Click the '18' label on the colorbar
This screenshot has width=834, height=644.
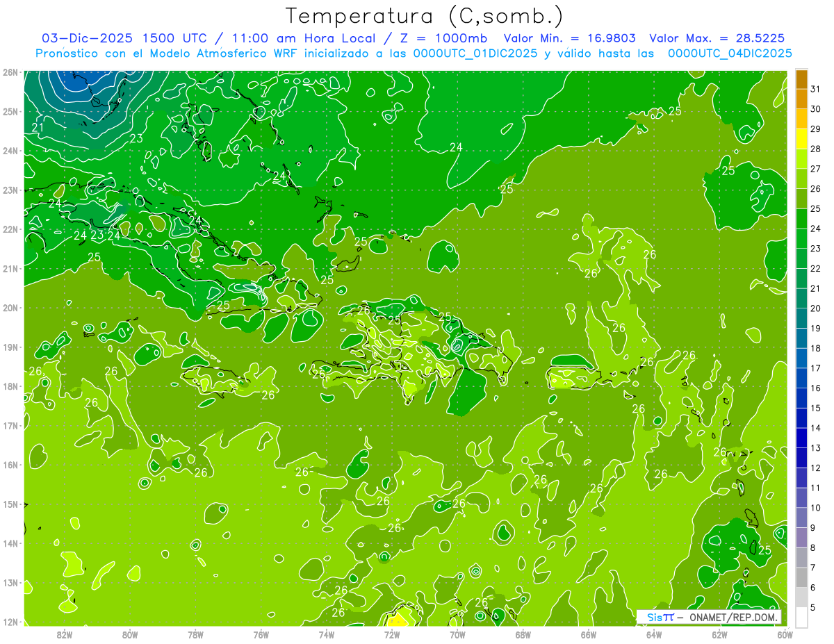pyautogui.click(x=816, y=348)
